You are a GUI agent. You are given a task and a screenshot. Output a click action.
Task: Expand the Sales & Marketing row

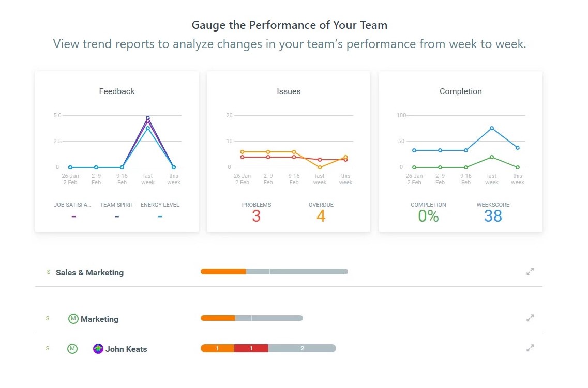coord(530,271)
